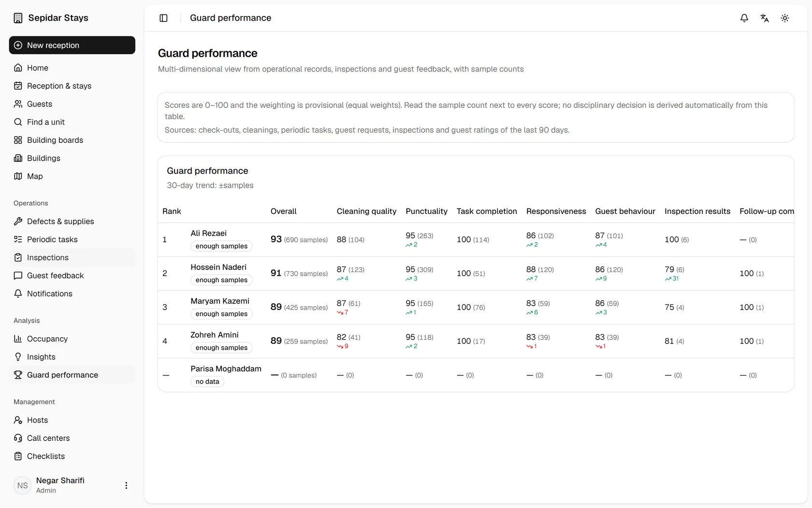Select the Hossein Naderi guard name
This screenshot has width=812, height=508.
click(218, 267)
